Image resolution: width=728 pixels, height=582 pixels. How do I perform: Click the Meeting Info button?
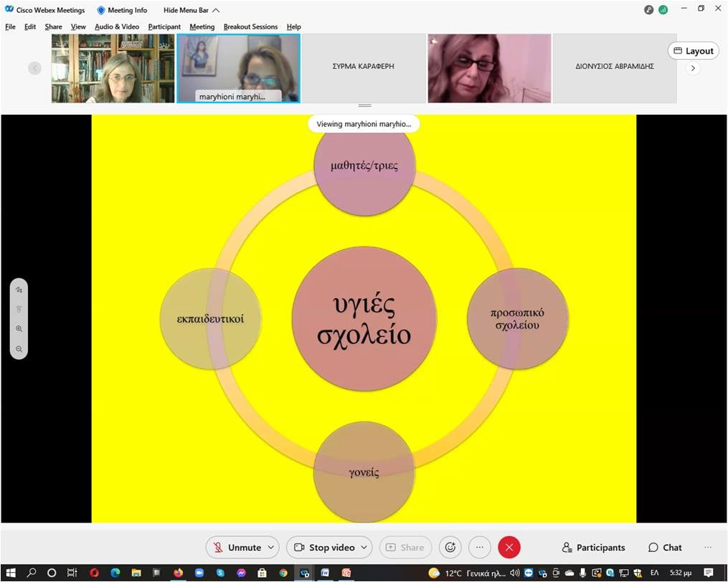click(x=122, y=10)
